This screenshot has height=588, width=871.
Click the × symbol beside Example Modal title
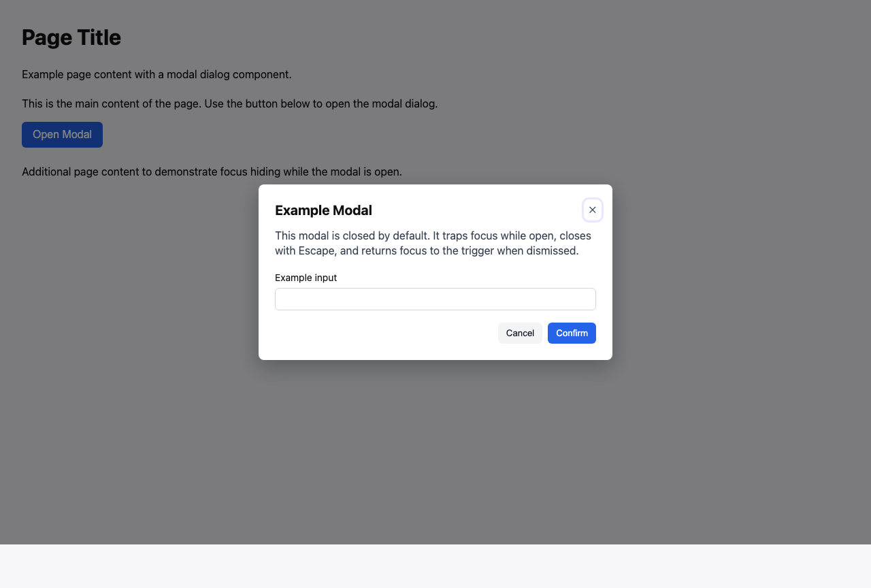point(592,210)
